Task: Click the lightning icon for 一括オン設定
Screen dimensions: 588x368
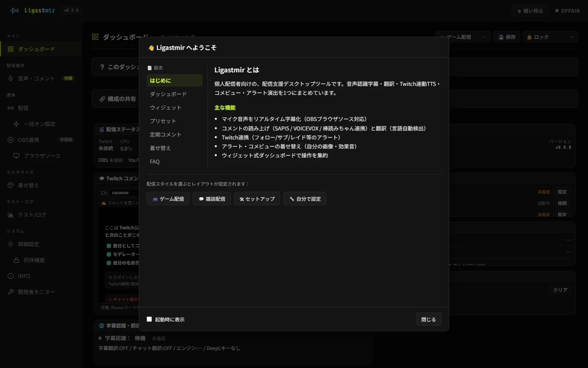Action: pos(16,124)
